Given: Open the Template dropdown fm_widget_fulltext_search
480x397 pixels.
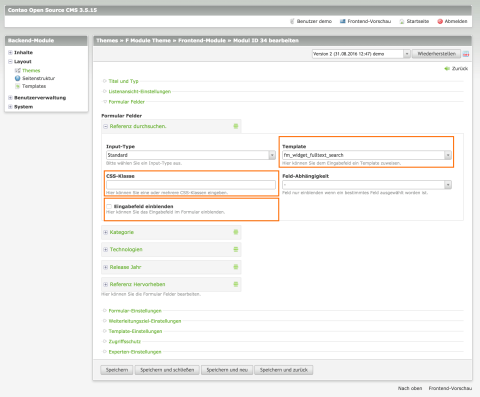Looking at the screenshot, I should pyautogui.click(x=367, y=155).
